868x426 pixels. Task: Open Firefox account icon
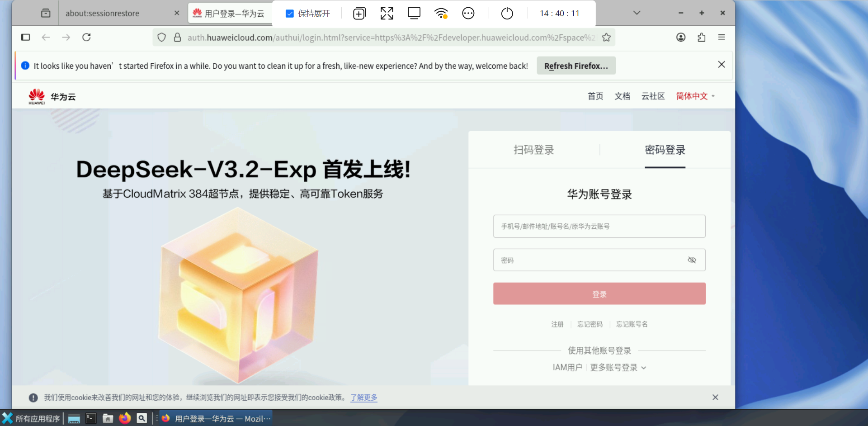681,37
